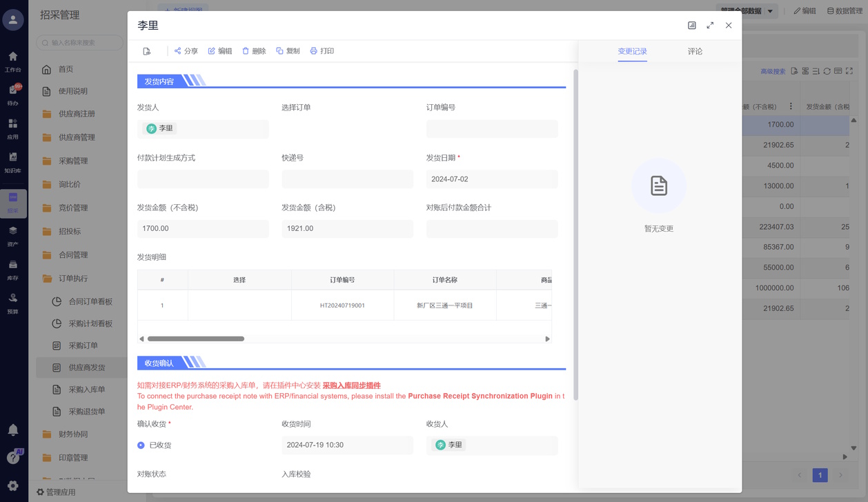Screen dimensions: 868x502
Task: Switch to the 变更记录 tab
Action: [632, 52]
